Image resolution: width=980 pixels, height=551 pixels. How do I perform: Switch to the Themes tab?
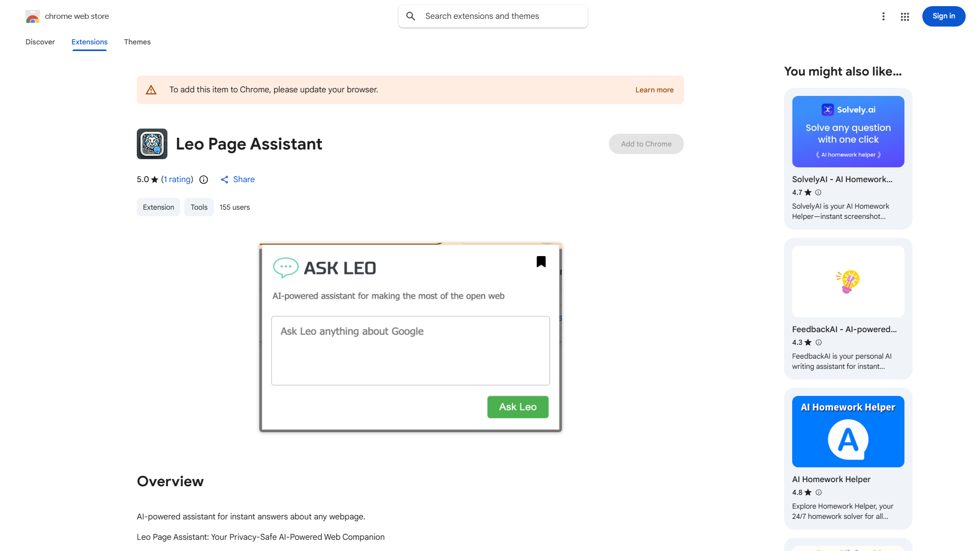tap(137, 42)
